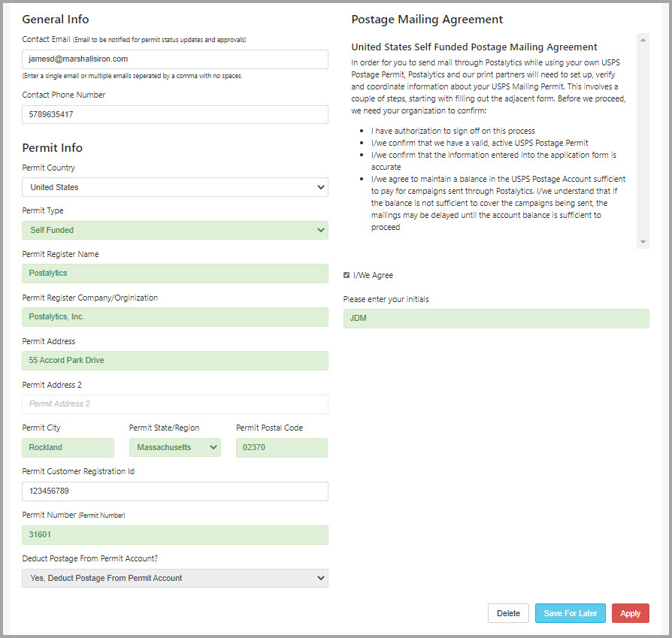Click the Permit Address field with Accord Park Drive
The image size is (672, 638).
pyautogui.click(x=175, y=361)
